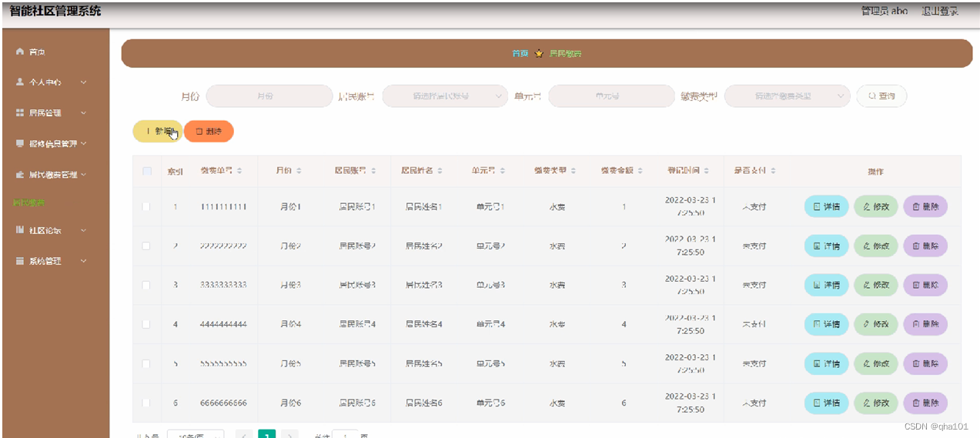Screen dimensions: 980x438
Task: Click the star icon in the breadcrumb bar
Action: pyautogui.click(x=539, y=54)
